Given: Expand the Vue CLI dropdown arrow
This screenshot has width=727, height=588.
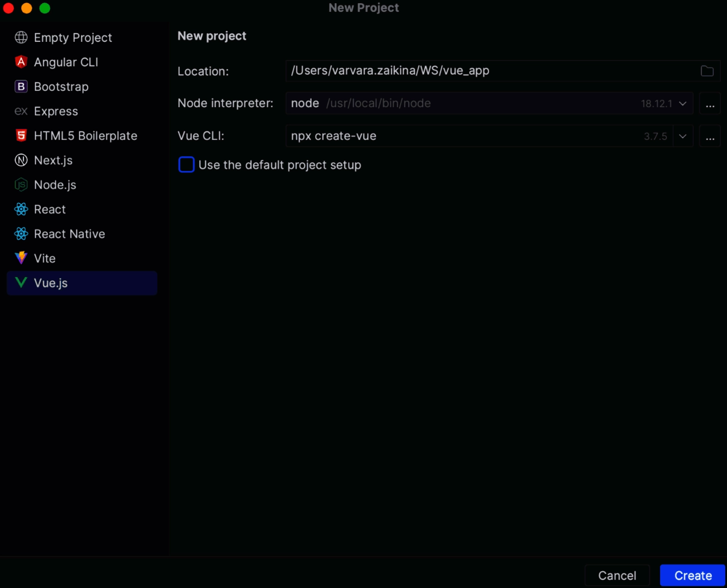Looking at the screenshot, I should [x=682, y=136].
